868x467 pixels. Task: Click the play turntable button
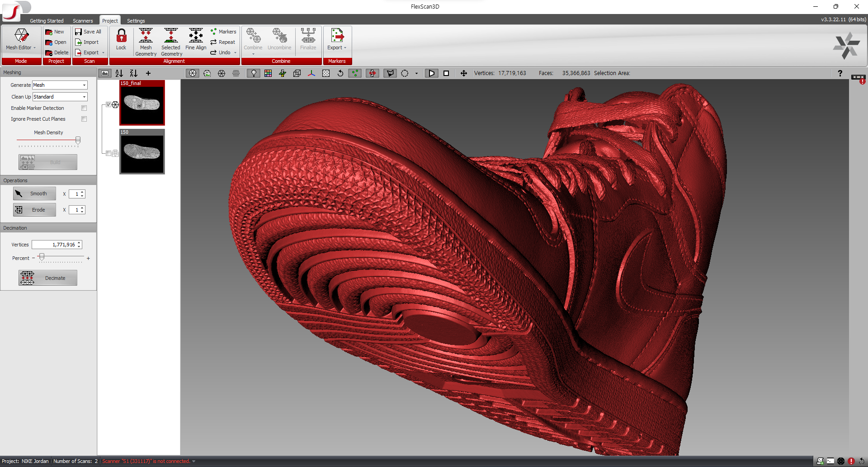[x=432, y=73]
